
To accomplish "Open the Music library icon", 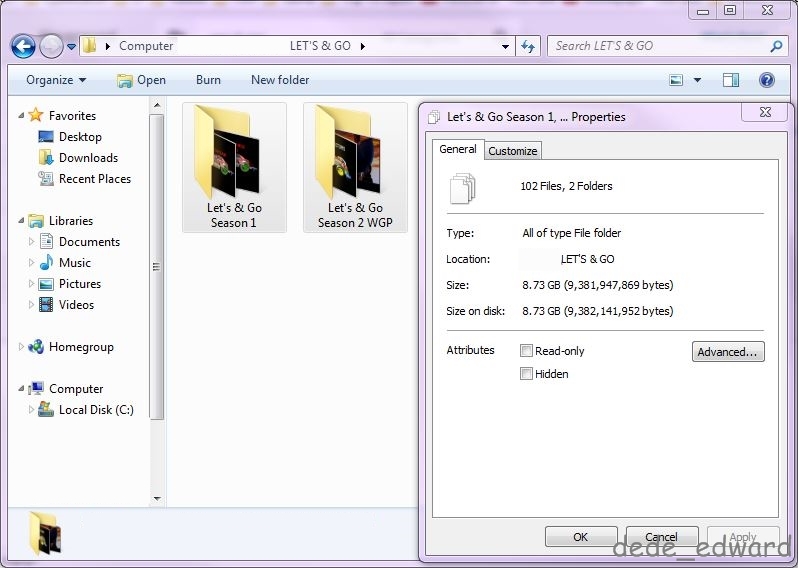I will point(46,263).
